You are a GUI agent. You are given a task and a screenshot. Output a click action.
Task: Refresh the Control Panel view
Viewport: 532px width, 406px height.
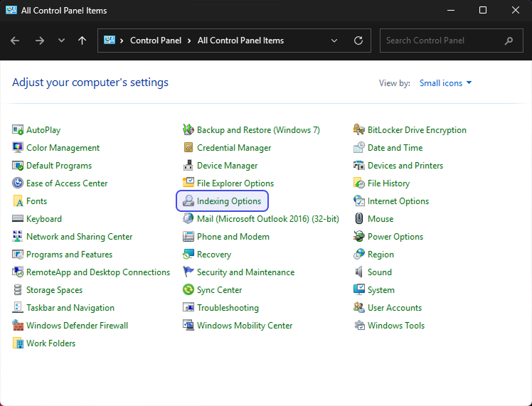pos(358,41)
